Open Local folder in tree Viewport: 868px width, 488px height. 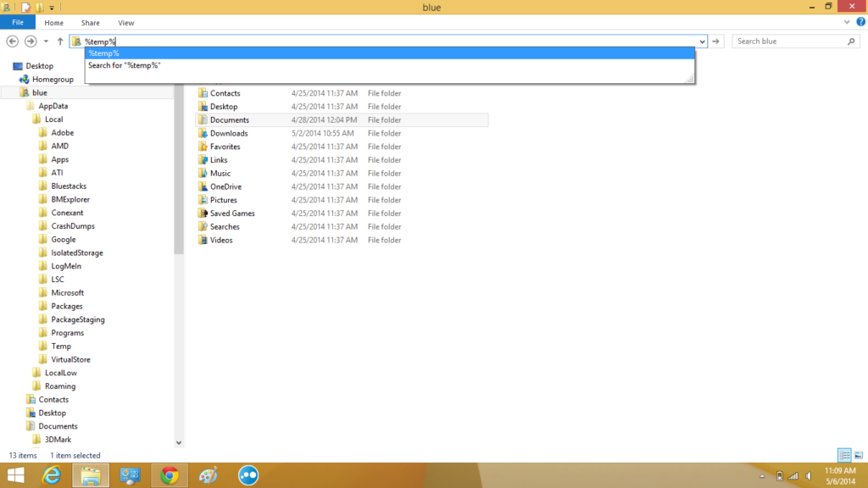(x=53, y=119)
